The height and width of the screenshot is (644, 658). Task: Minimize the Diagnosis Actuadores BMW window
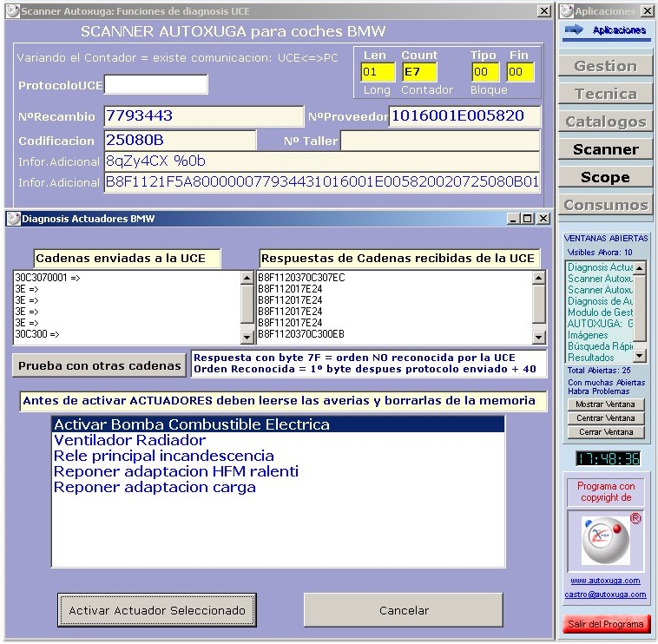514,219
